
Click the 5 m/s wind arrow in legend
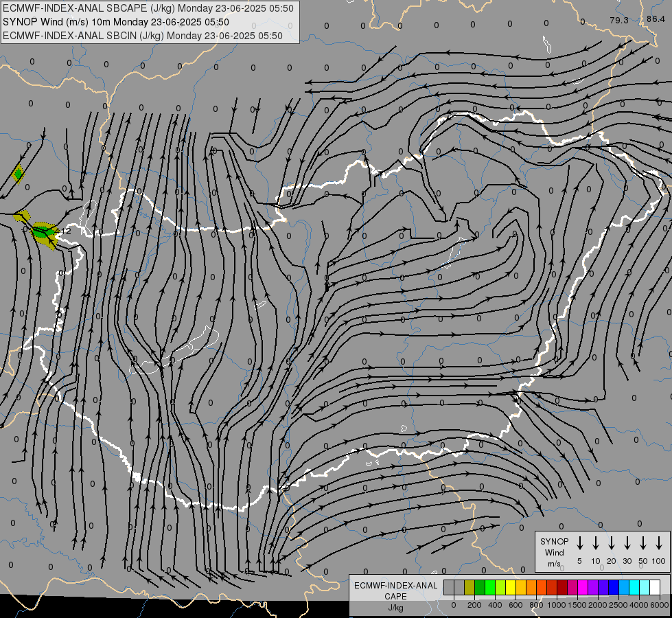579,542
